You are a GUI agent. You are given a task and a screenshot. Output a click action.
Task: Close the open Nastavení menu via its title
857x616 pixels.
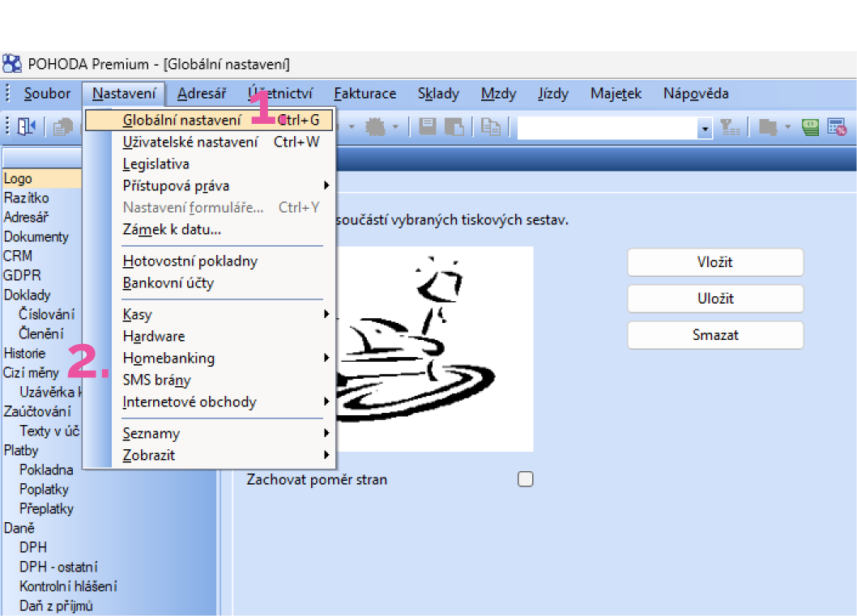coord(124,93)
